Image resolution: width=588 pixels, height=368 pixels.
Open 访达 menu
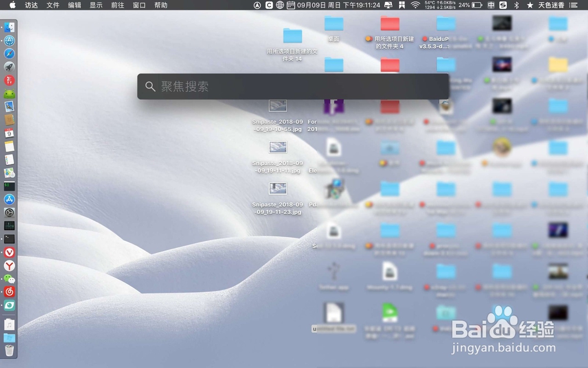point(31,5)
